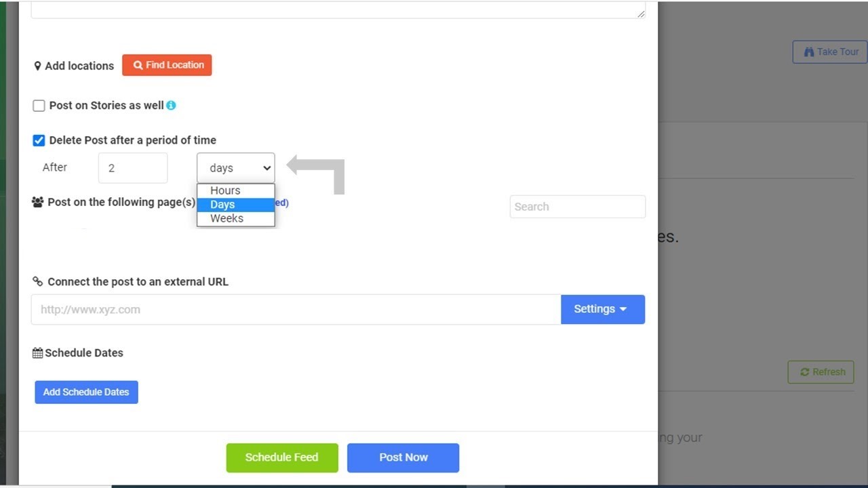Click the pages Search box
Viewport: 868px width, 488px height.
pyautogui.click(x=577, y=207)
